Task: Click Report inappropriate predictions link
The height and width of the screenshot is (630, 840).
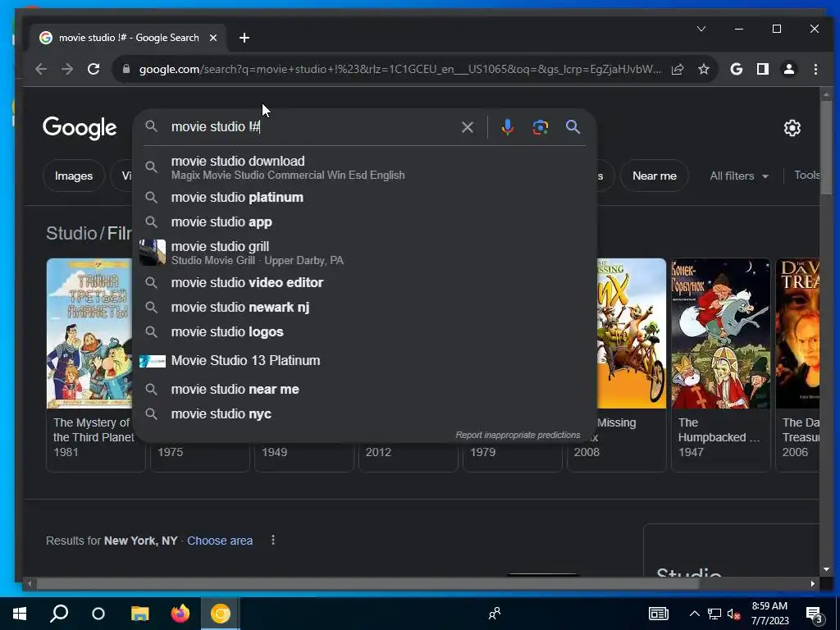Action: [x=518, y=435]
